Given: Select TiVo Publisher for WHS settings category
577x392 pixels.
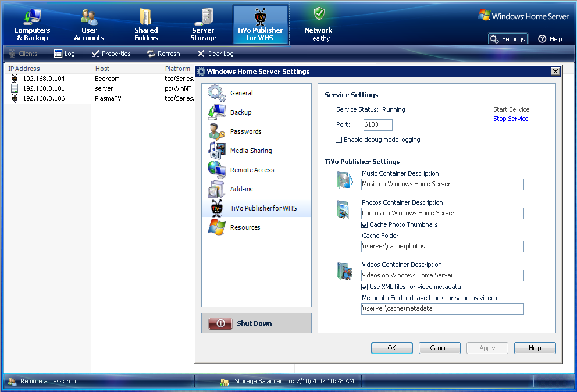Looking at the screenshot, I should (x=257, y=208).
